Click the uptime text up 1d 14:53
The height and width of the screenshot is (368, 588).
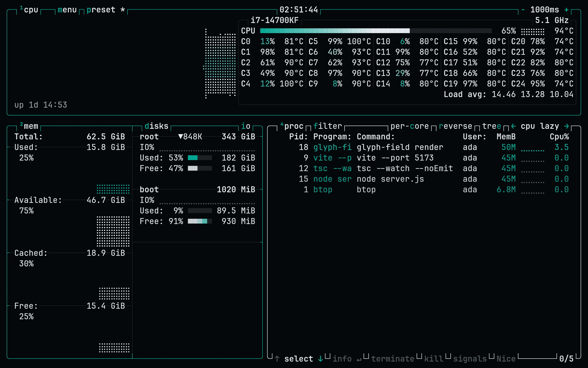41,105
